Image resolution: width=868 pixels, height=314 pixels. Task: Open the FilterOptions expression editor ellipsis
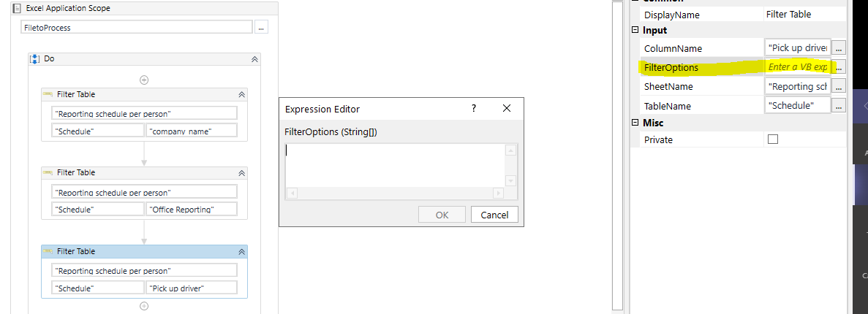[839, 67]
